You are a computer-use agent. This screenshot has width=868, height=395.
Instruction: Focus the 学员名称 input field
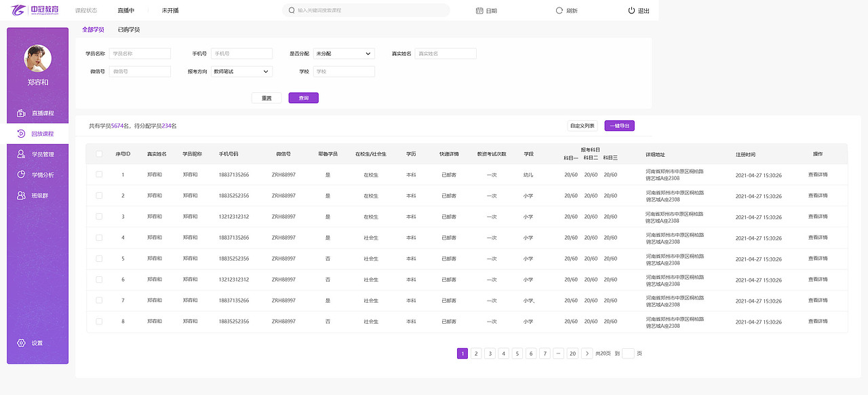pos(140,54)
